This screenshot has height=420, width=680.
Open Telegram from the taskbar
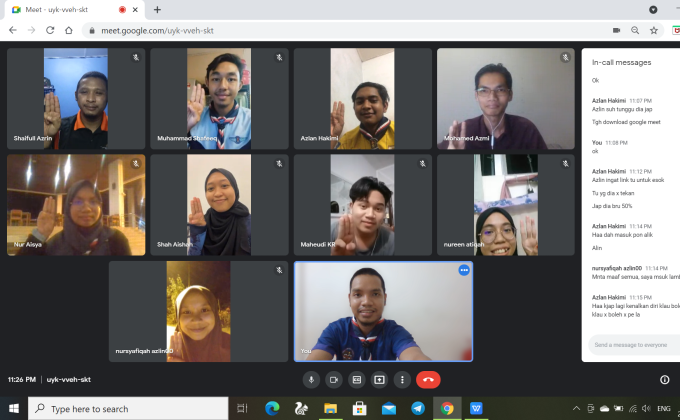418,408
